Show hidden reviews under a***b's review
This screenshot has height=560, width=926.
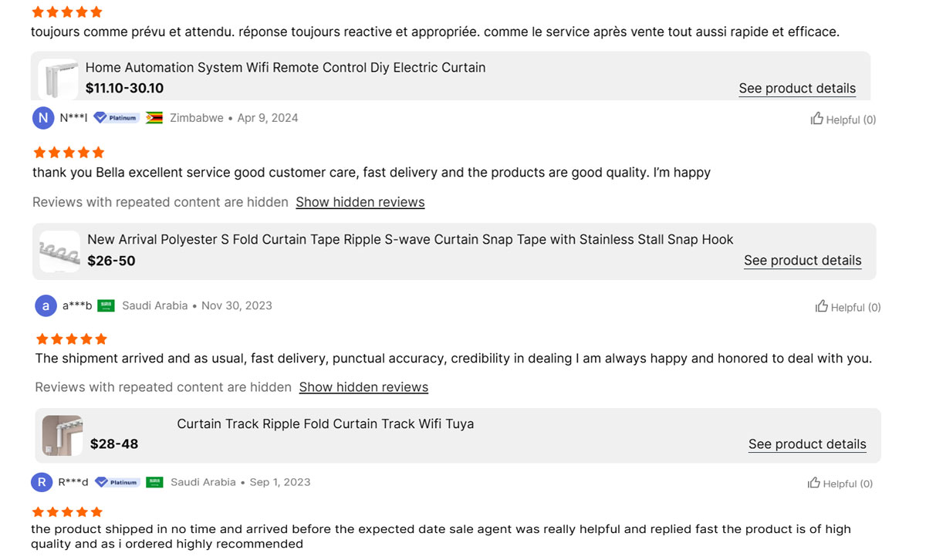[363, 387]
